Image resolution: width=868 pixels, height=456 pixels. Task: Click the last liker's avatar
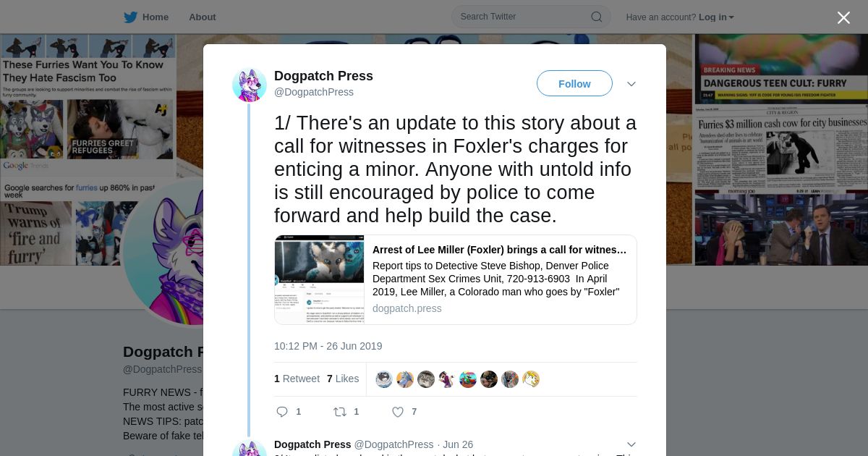tap(531, 379)
